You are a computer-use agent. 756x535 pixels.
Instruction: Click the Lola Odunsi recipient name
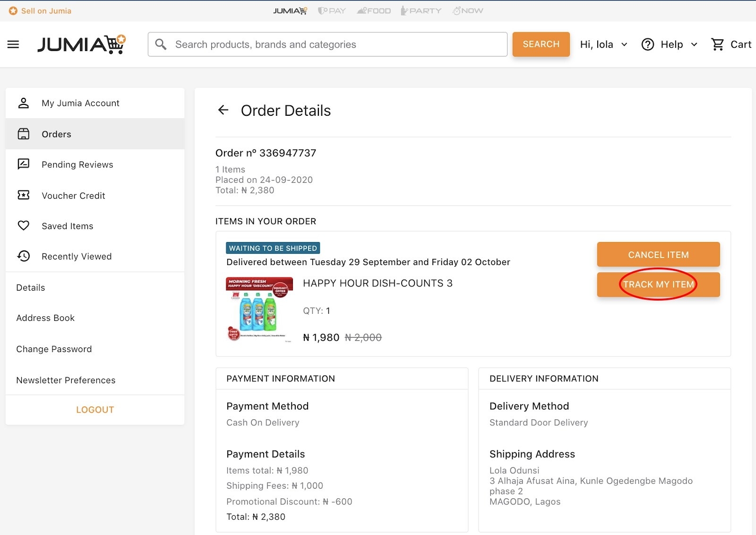point(514,470)
